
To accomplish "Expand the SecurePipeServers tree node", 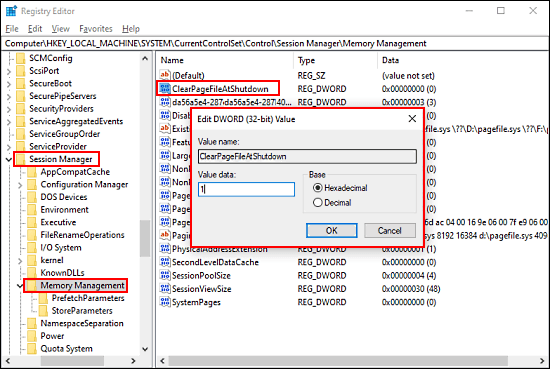I will (x=9, y=96).
